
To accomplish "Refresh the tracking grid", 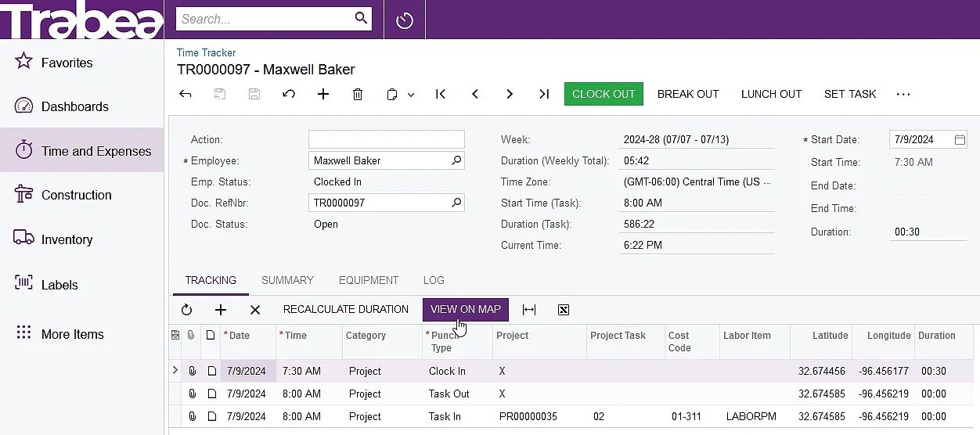I will [186, 310].
